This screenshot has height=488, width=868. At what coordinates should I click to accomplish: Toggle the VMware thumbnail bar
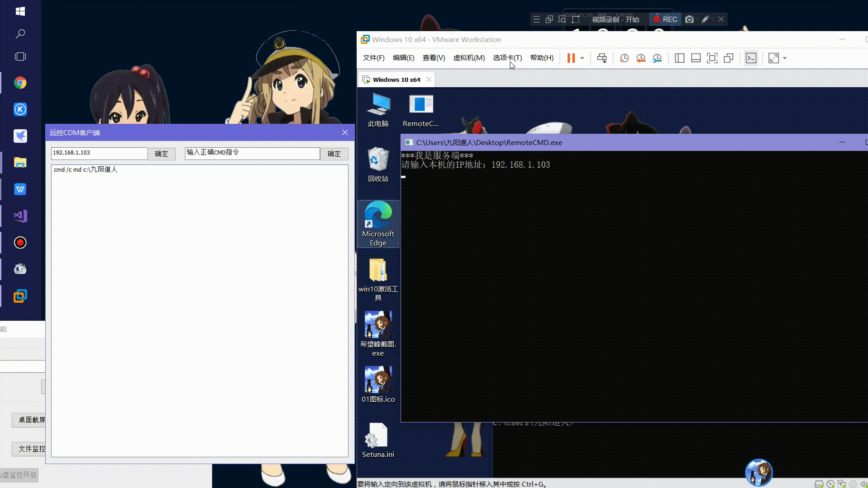[696, 58]
